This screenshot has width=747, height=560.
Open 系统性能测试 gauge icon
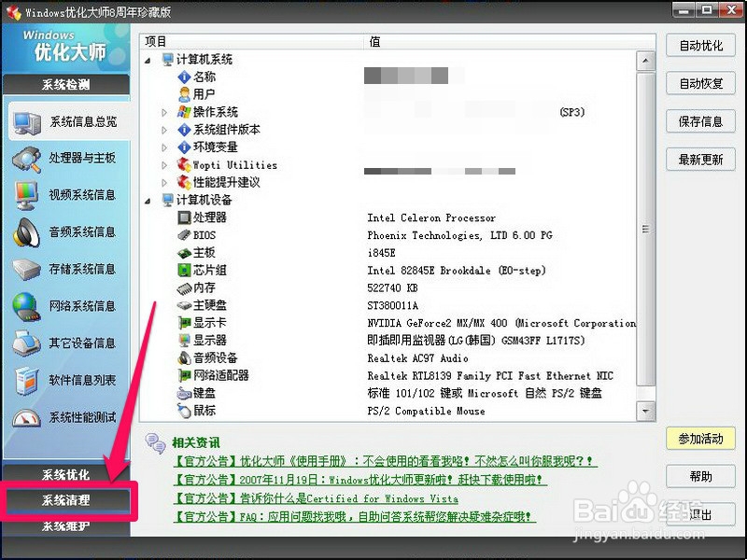coord(27,418)
